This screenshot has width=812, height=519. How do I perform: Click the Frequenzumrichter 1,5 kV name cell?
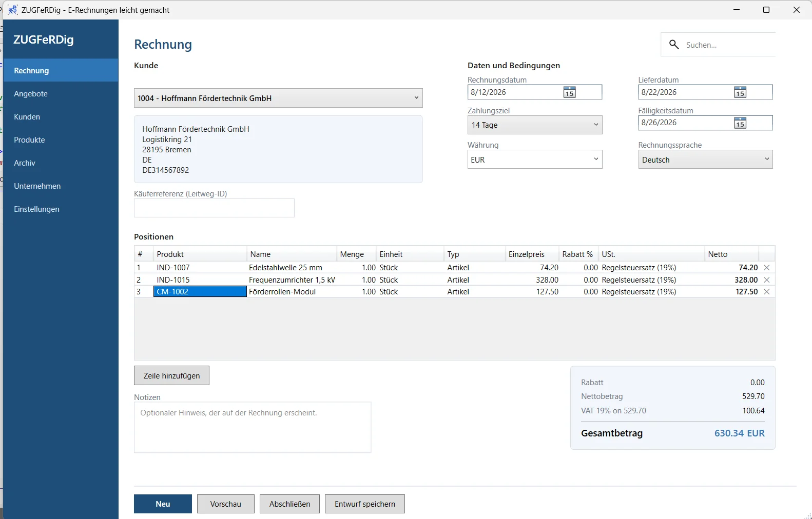(292, 280)
